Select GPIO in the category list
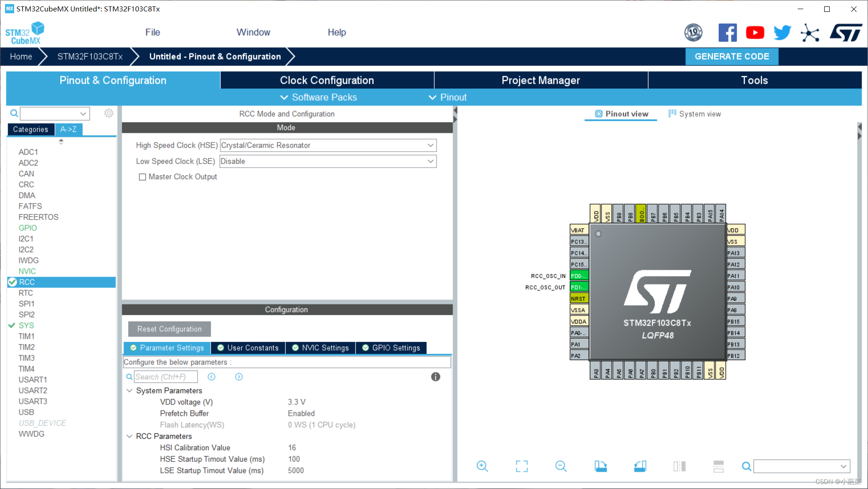868x489 pixels. tap(27, 228)
